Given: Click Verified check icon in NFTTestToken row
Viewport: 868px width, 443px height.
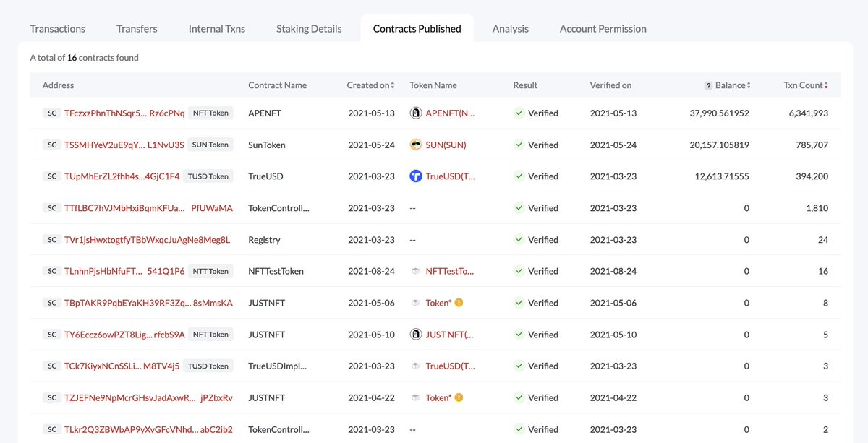Looking at the screenshot, I should pos(519,271).
